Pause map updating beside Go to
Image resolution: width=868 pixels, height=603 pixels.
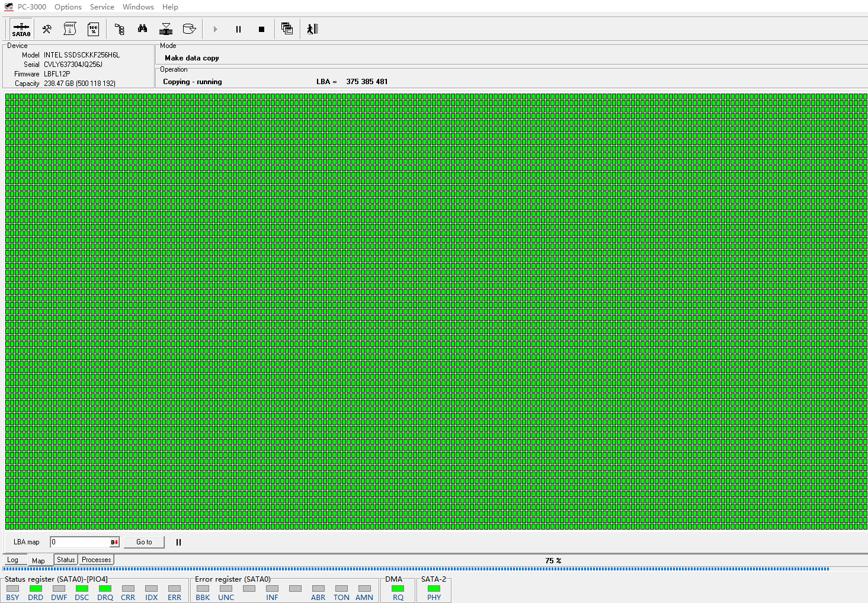click(x=178, y=542)
